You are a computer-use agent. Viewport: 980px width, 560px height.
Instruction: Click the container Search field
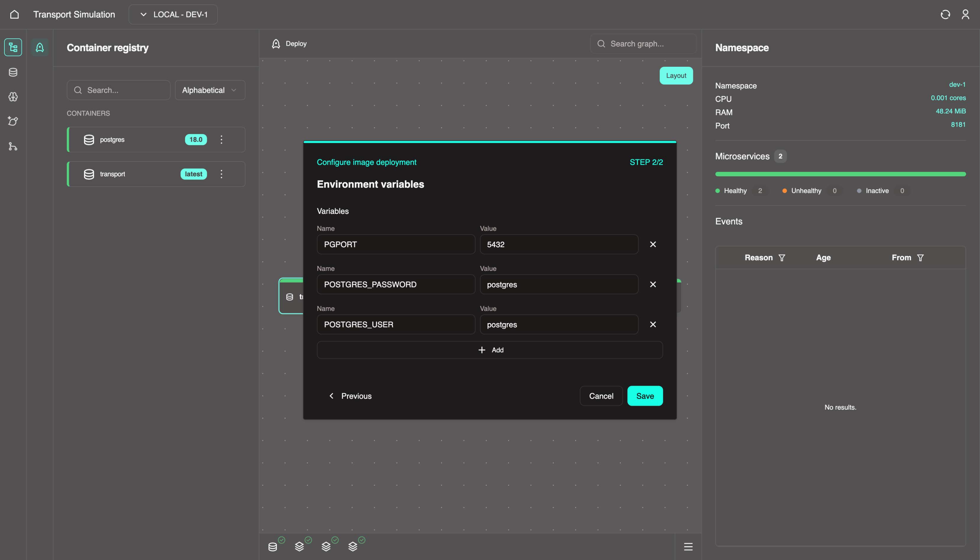pos(119,90)
